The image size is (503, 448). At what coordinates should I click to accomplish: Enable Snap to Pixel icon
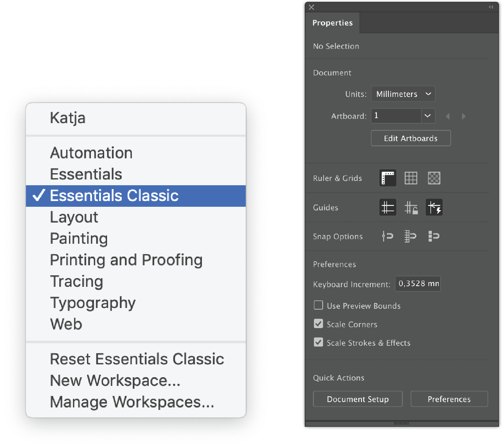(x=434, y=236)
